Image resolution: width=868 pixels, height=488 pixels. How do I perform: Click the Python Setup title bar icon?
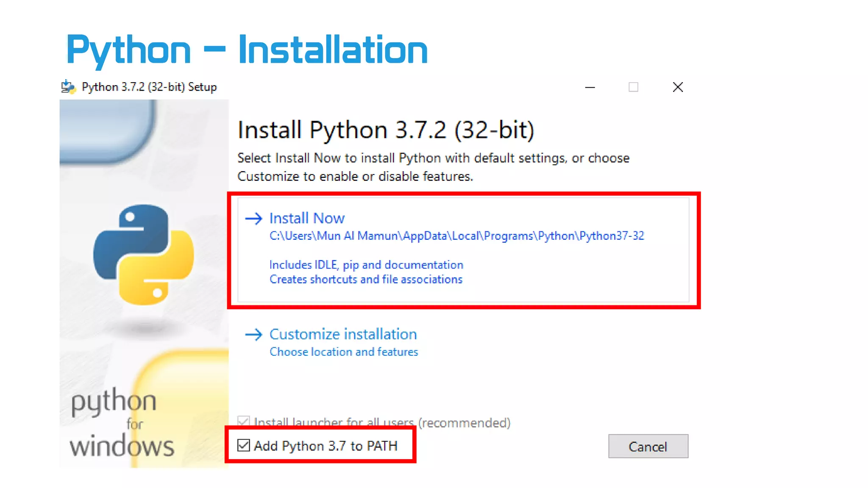68,87
